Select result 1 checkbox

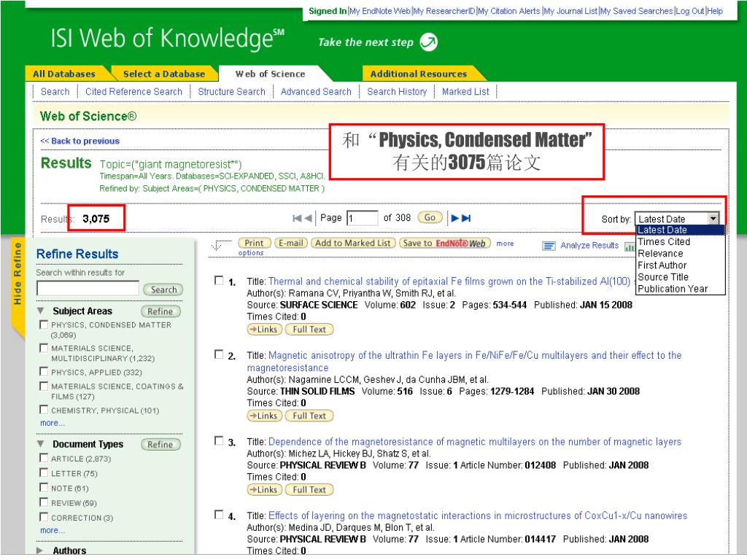219,281
